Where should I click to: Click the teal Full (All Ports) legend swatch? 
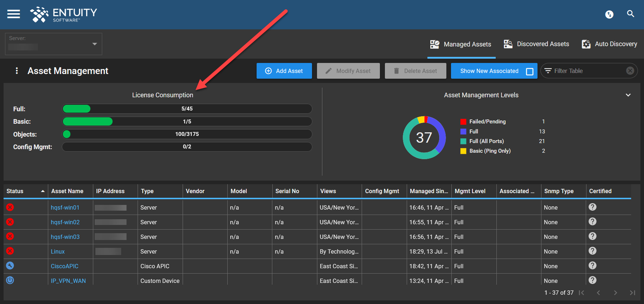(x=463, y=141)
